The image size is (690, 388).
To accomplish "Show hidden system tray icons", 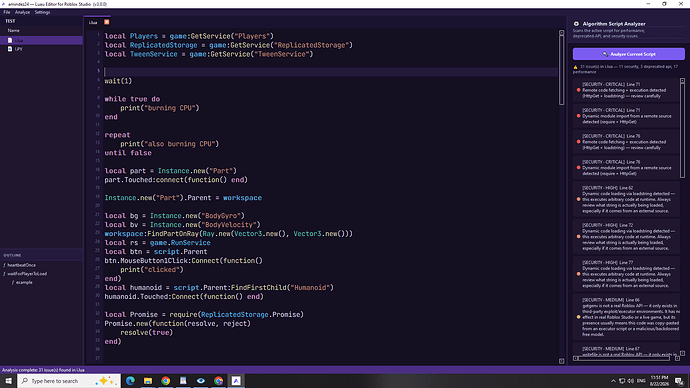I will [613, 381].
